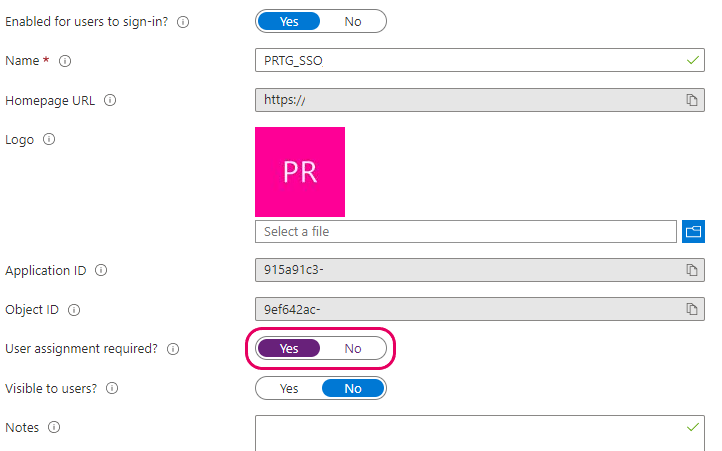Select Yes for Enabled for users to sign-in

289,22
